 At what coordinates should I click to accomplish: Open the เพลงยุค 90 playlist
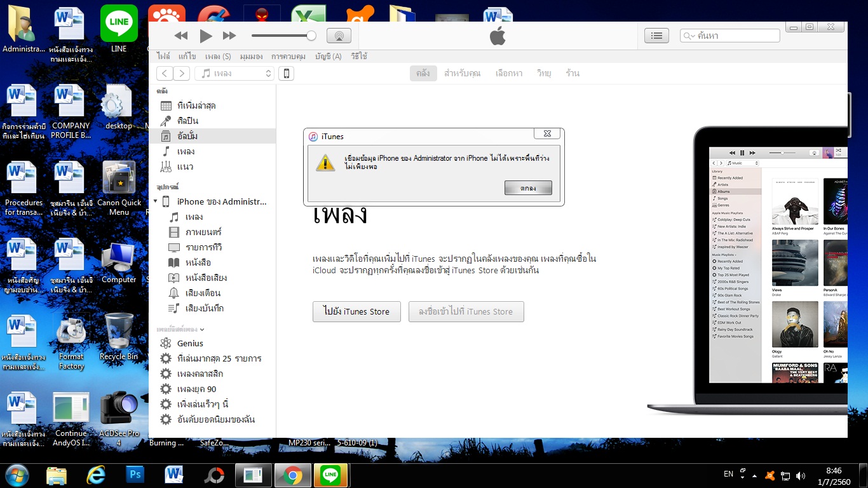click(213, 389)
